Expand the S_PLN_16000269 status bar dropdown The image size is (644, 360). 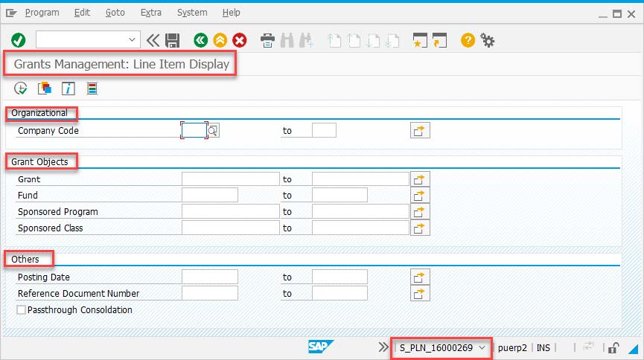482,347
